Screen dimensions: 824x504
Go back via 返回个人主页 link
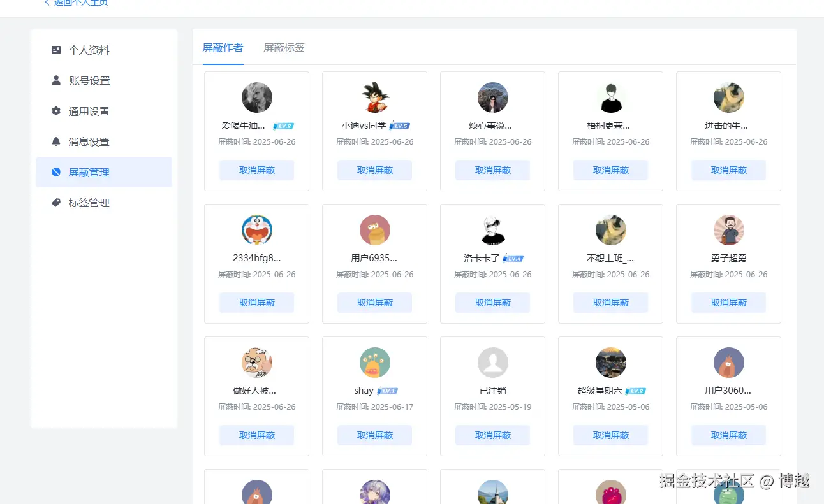(77, 3)
